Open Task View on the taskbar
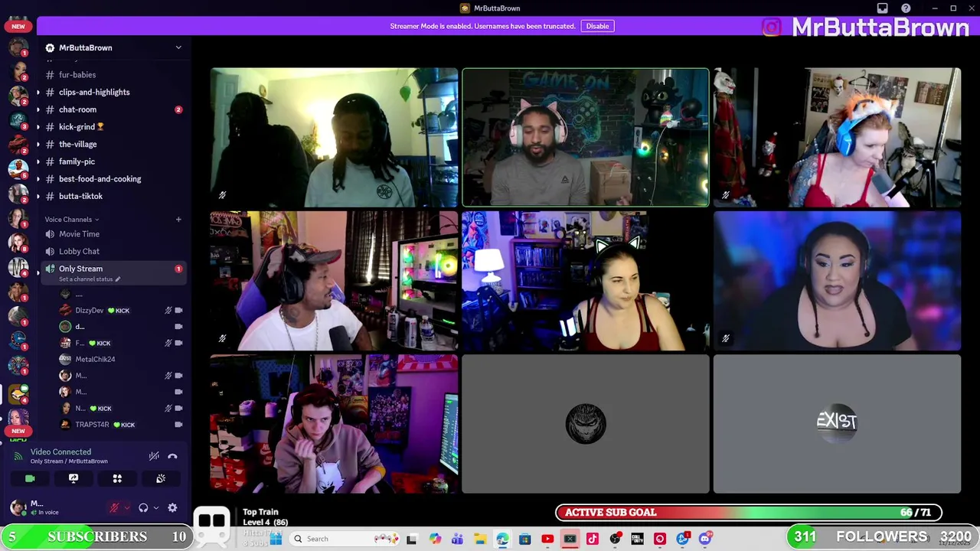Screen dimensions: 980x551 [x=411, y=539]
